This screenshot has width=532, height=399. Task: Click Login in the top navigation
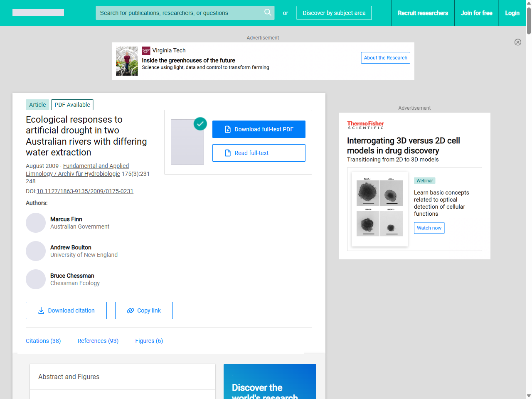pyautogui.click(x=512, y=13)
